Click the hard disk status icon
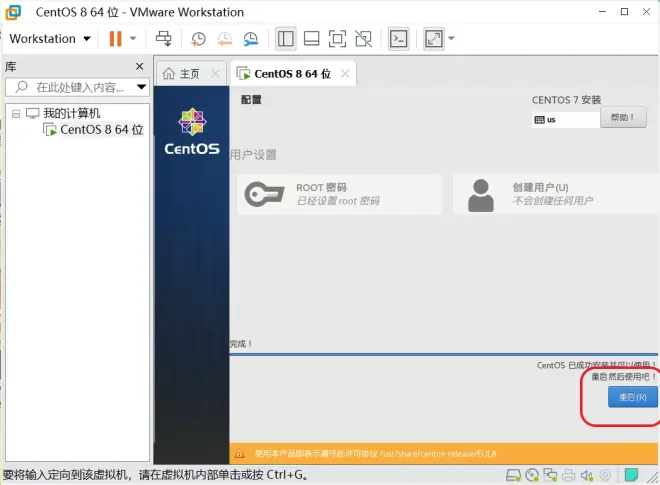 coord(513,475)
